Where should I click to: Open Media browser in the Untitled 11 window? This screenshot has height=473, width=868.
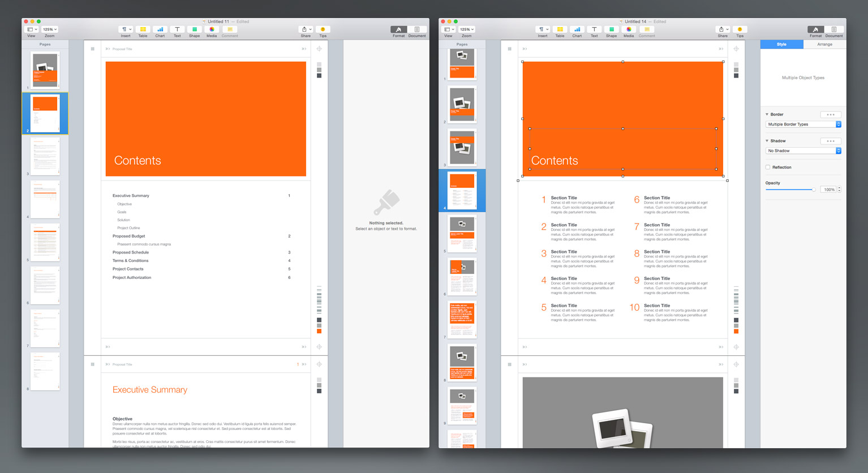click(212, 29)
